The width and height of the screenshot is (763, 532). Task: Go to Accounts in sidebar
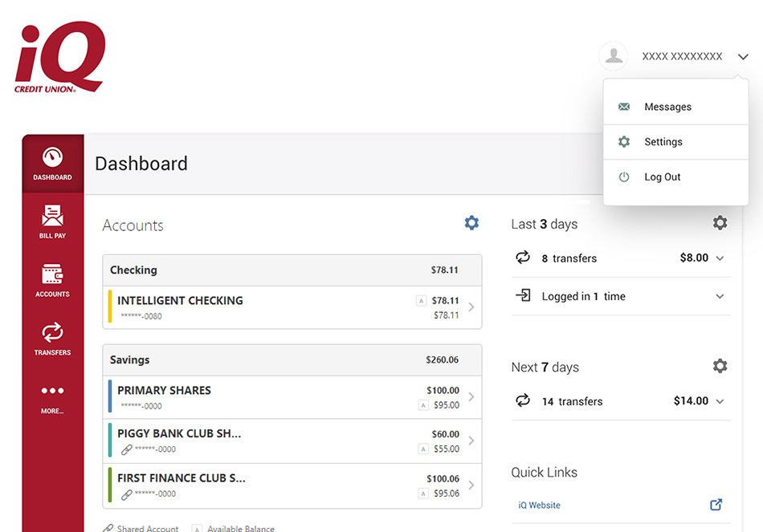click(x=52, y=280)
